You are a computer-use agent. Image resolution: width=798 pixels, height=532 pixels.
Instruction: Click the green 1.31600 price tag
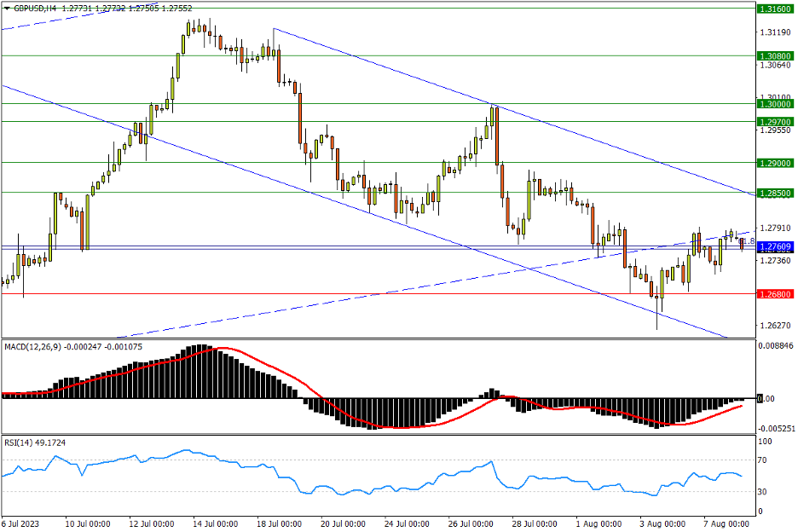point(775,9)
